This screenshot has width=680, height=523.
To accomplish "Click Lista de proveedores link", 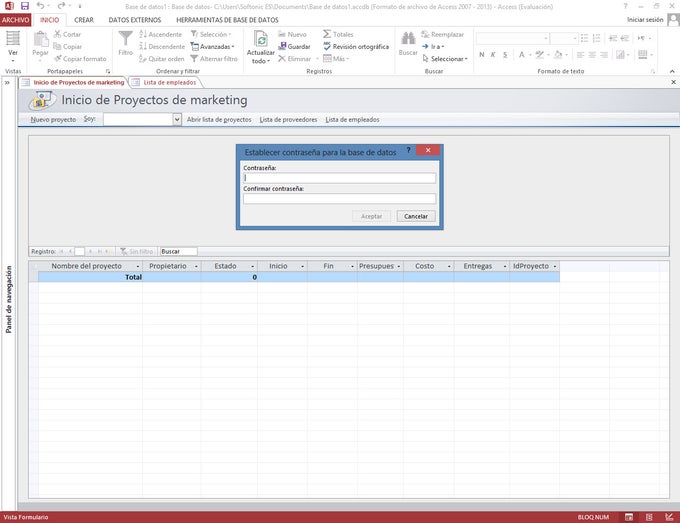I will [288, 119].
